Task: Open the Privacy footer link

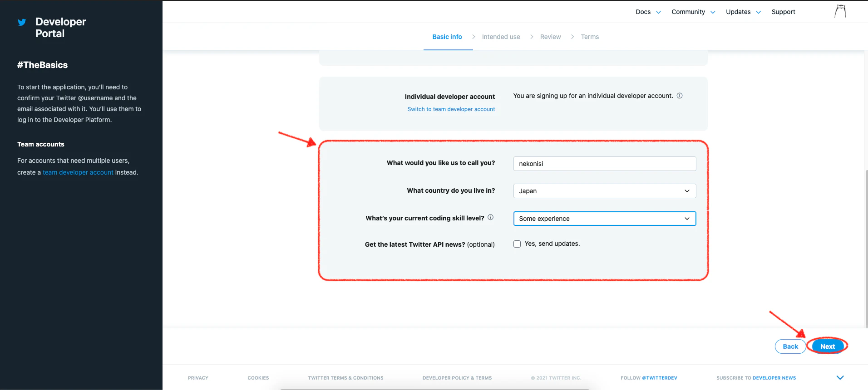Action: (x=198, y=378)
